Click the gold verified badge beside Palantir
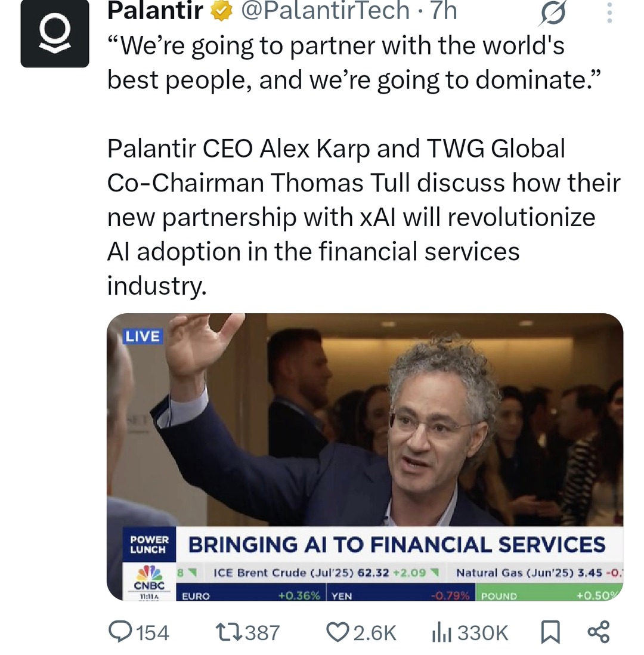The height and width of the screenshot is (655, 644). coord(222,10)
